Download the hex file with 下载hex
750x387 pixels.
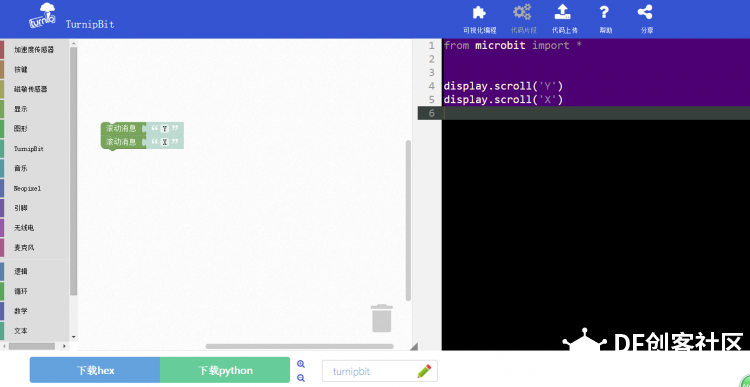[95, 370]
